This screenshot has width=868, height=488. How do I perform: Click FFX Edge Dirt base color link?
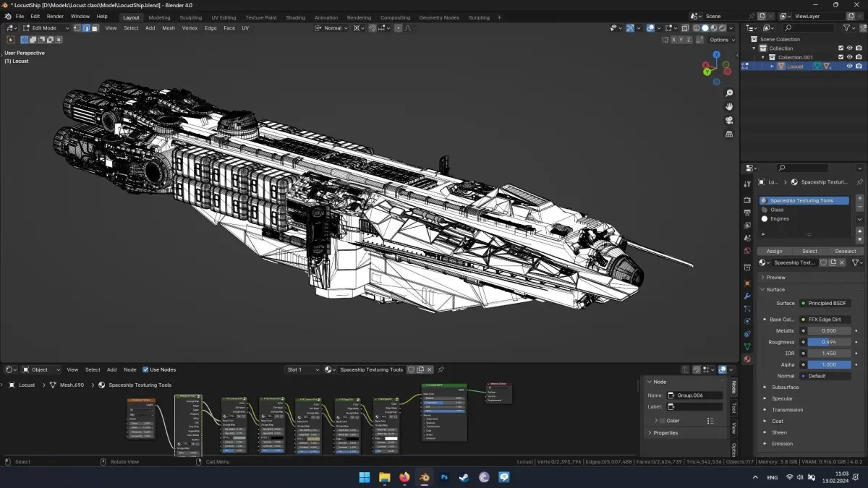825,320
